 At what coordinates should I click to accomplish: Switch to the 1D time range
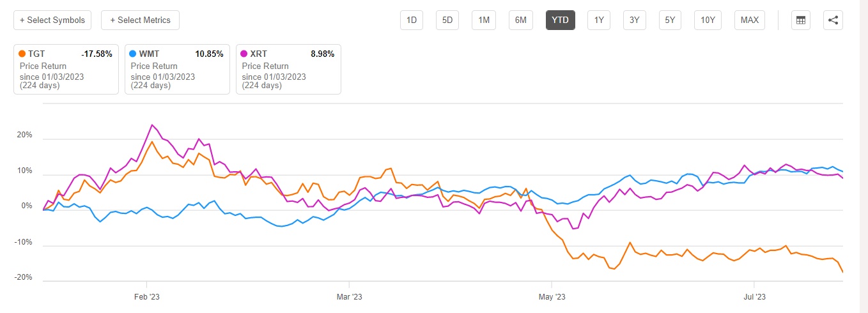[x=412, y=20]
